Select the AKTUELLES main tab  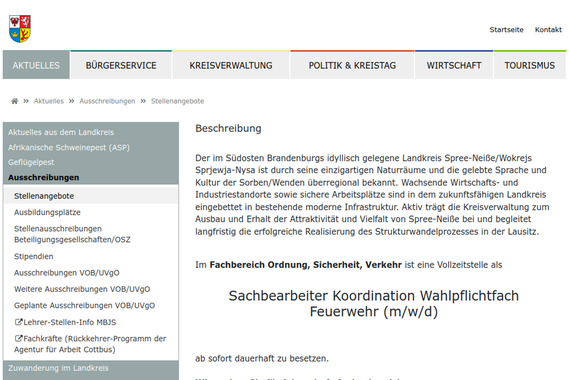pos(36,65)
